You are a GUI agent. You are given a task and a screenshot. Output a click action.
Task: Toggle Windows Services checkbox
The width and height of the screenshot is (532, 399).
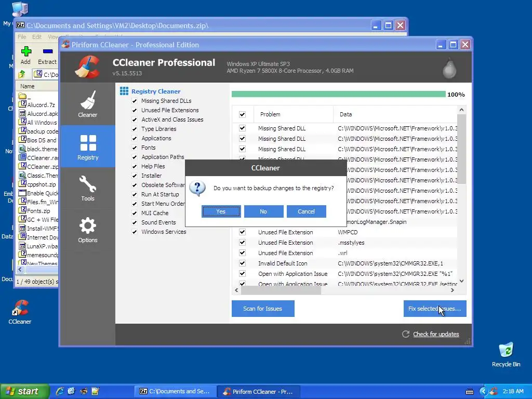click(x=135, y=232)
